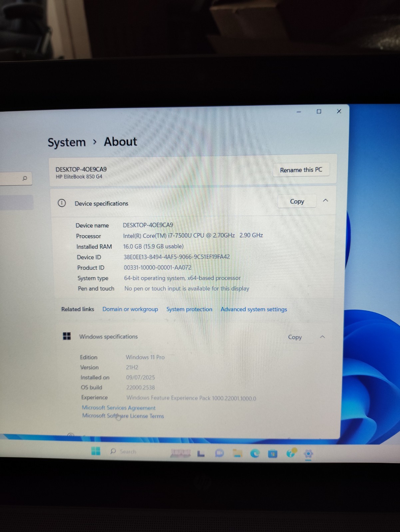Click the Experience value text
This screenshot has width=400, height=532.
click(191, 398)
